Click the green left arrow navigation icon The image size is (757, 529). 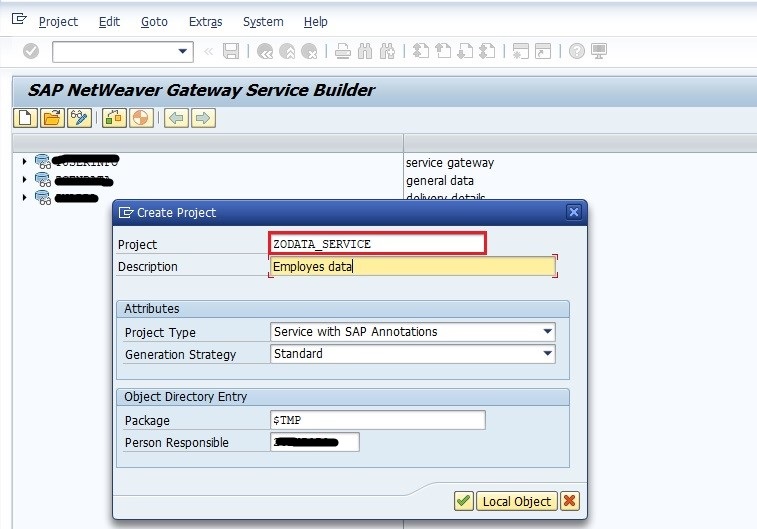click(176, 118)
